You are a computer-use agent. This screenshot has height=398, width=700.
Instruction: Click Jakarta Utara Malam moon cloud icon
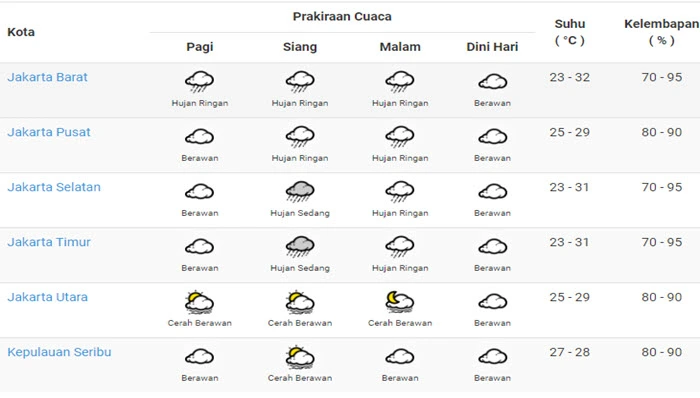[400, 302]
